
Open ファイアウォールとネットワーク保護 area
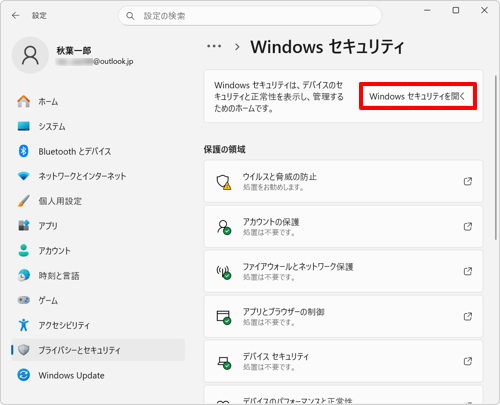(x=343, y=271)
